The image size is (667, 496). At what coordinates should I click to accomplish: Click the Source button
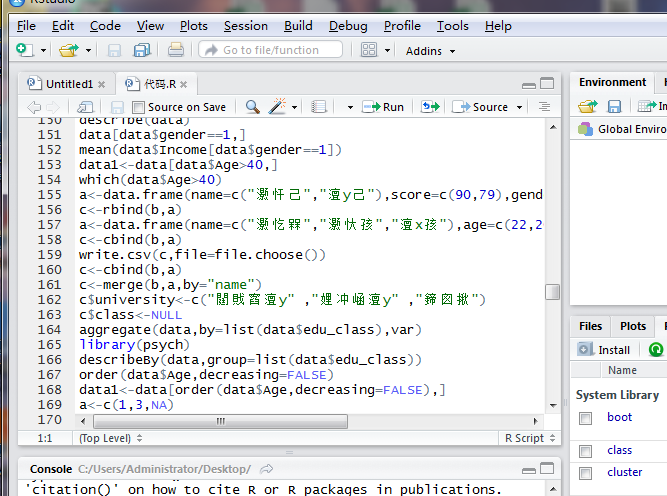480,107
